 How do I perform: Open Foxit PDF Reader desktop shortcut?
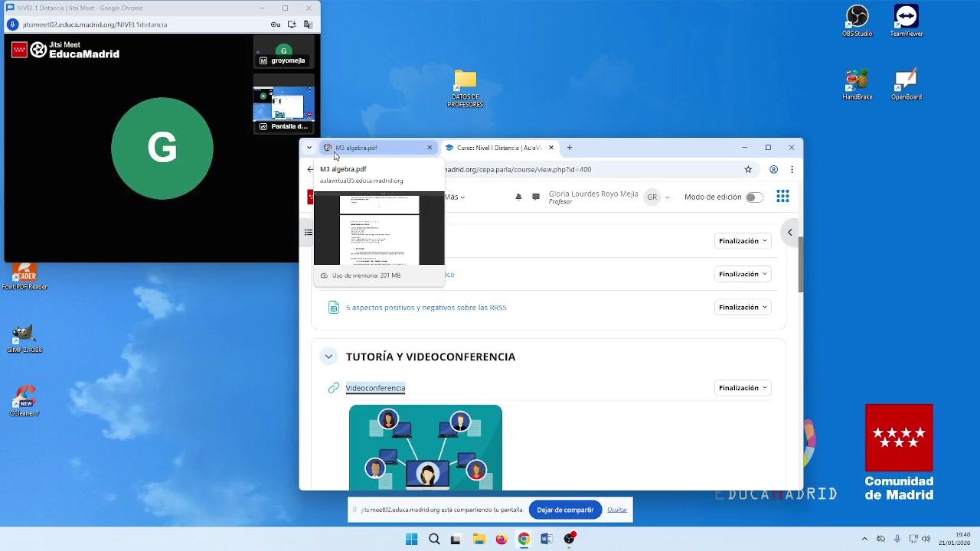(x=24, y=275)
